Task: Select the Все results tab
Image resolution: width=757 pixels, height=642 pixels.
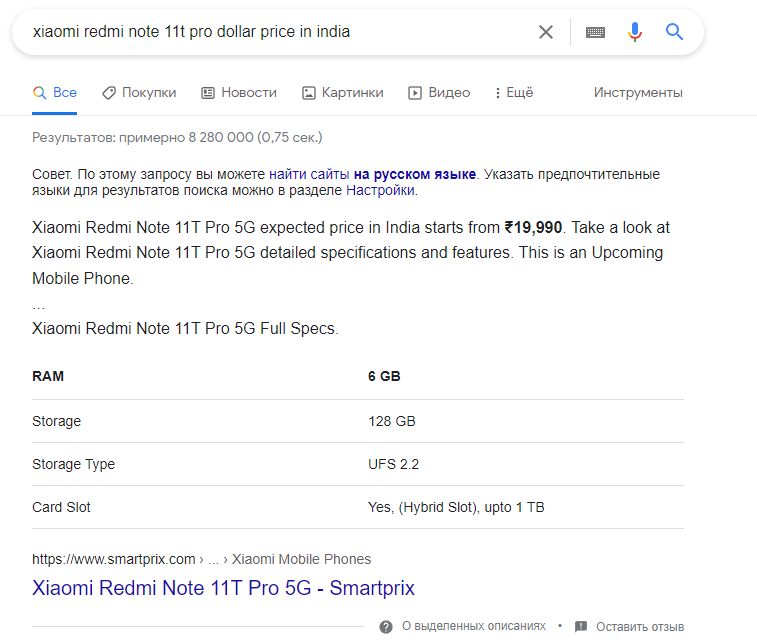Action: (x=55, y=92)
